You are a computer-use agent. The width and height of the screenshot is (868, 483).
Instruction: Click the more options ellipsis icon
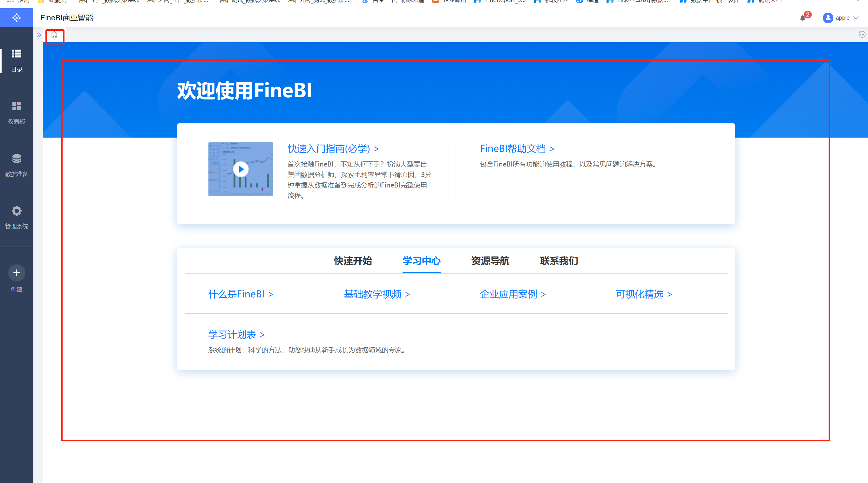(862, 34)
